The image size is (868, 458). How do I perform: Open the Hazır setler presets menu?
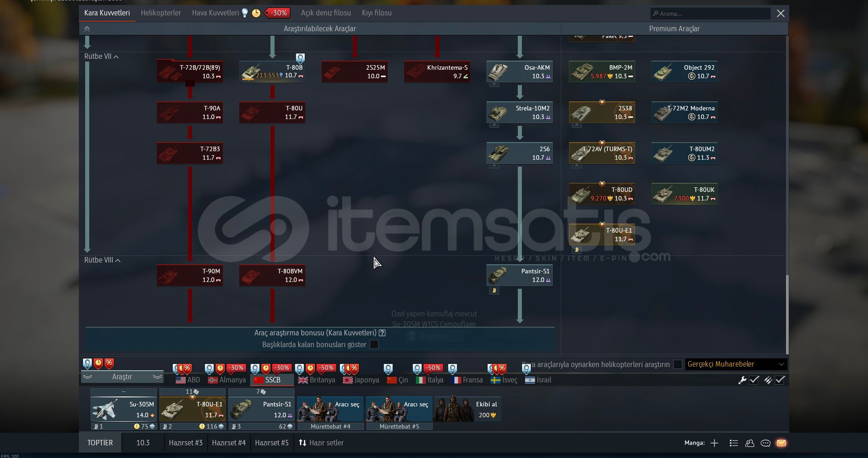pyautogui.click(x=321, y=443)
